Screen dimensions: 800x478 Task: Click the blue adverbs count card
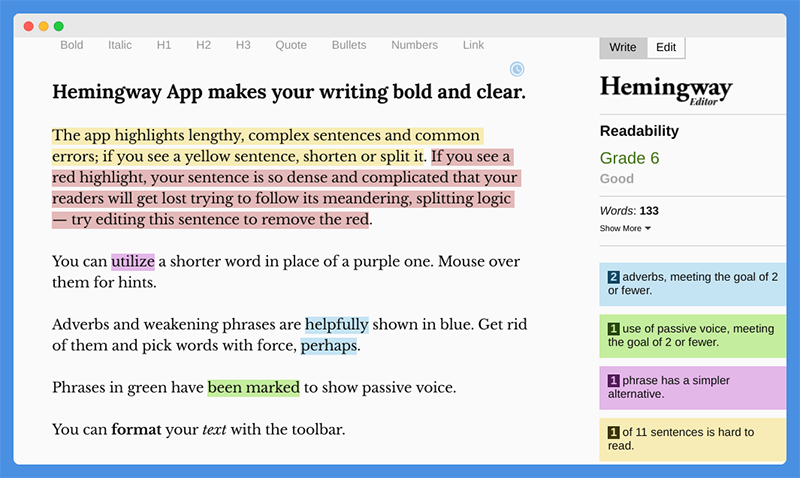pyautogui.click(x=692, y=284)
